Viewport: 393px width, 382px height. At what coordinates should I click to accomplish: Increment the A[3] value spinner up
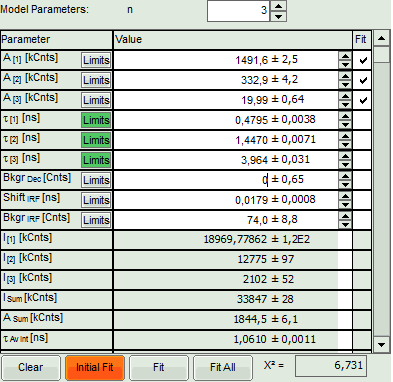(x=345, y=96)
